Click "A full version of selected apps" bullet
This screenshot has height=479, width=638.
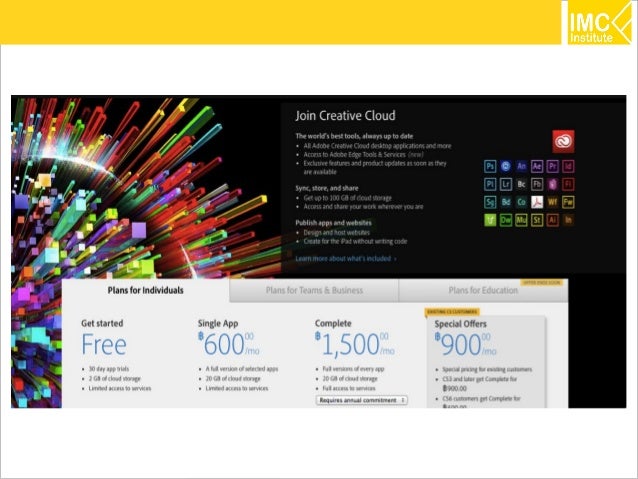coord(242,369)
